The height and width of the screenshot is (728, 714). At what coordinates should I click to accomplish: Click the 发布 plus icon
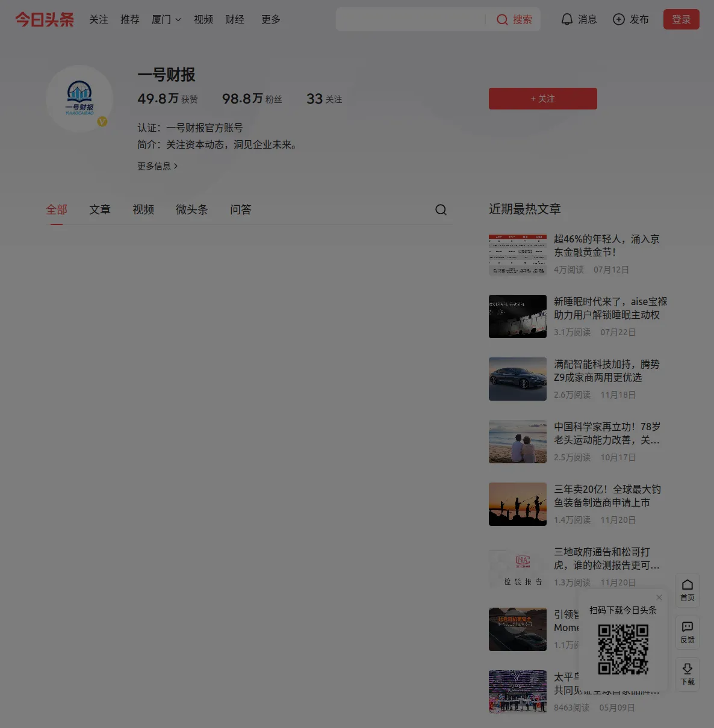tap(618, 19)
